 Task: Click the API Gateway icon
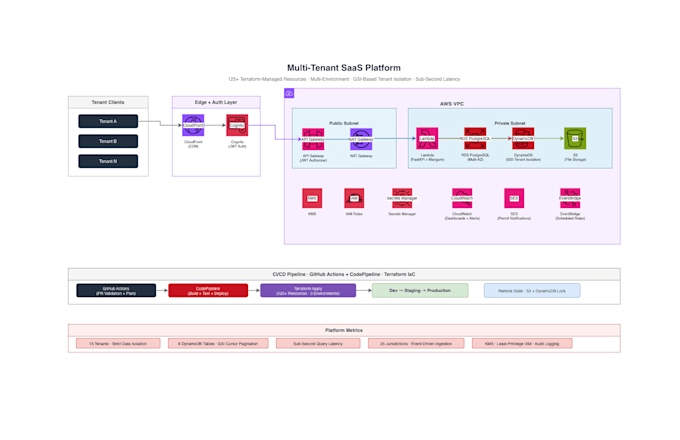pos(313,139)
